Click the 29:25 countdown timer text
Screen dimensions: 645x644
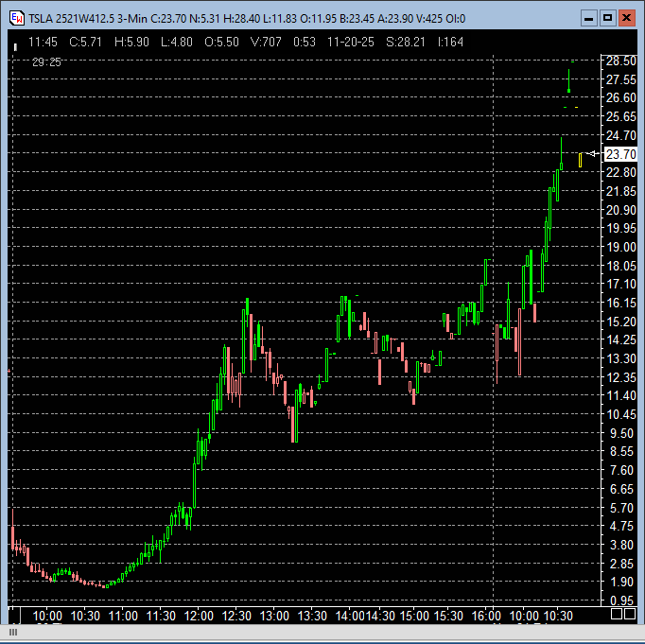coord(46,62)
